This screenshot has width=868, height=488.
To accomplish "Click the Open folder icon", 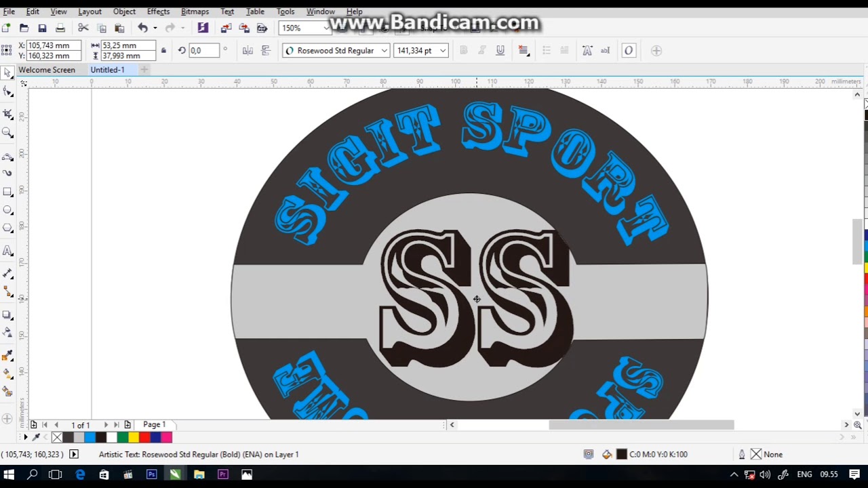I will point(24,28).
